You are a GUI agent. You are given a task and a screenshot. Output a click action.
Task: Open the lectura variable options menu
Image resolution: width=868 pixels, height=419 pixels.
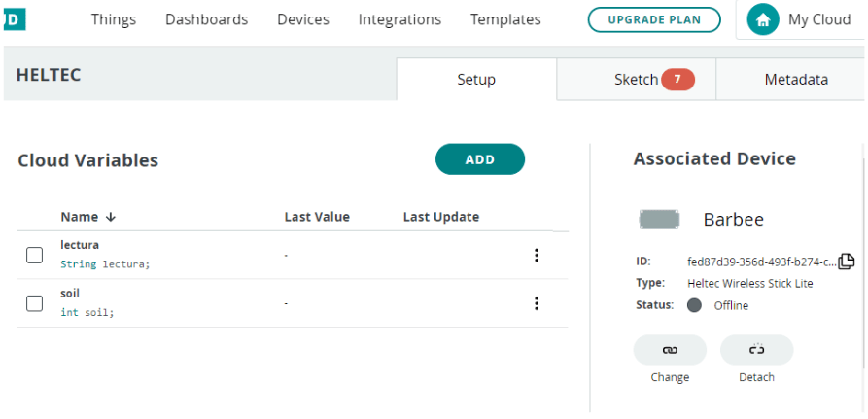(536, 255)
